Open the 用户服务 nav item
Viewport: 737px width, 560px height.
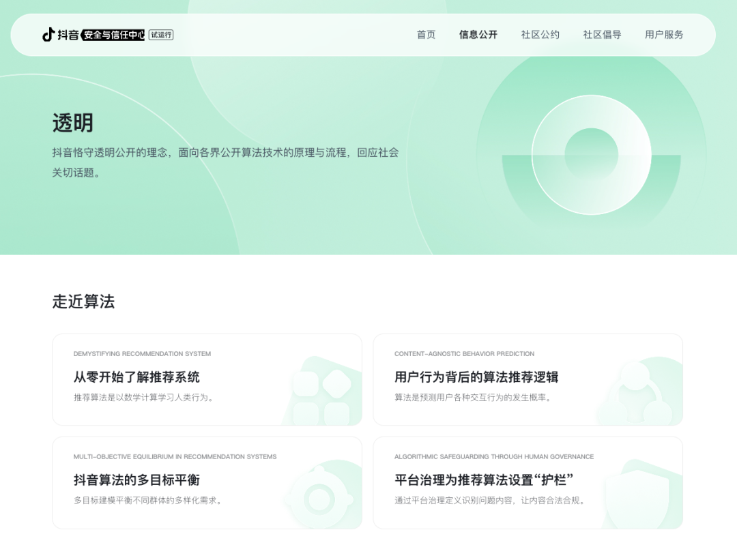(664, 35)
